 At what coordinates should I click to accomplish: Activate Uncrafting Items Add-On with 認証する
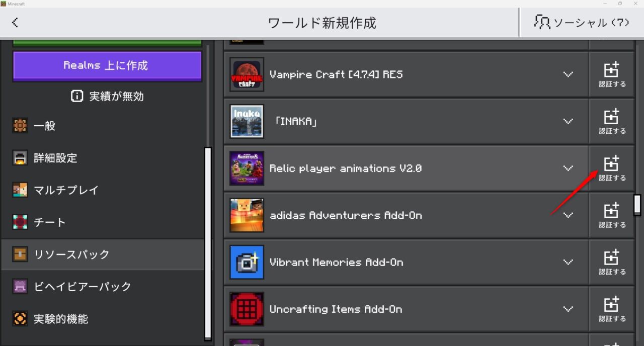[x=612, y=309]
